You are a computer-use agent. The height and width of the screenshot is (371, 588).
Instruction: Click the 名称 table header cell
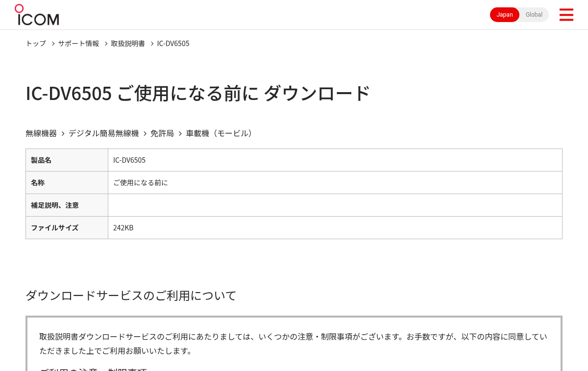(67, 183)
